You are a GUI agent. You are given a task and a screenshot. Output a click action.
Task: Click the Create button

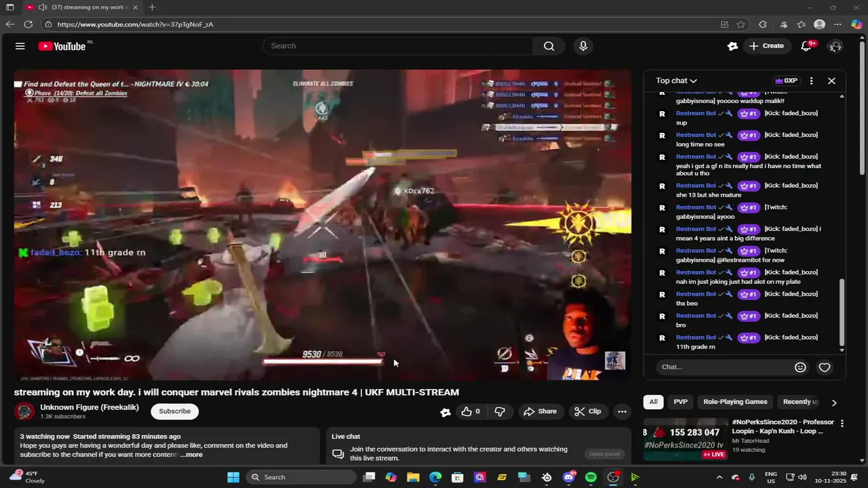coord(766,46)
